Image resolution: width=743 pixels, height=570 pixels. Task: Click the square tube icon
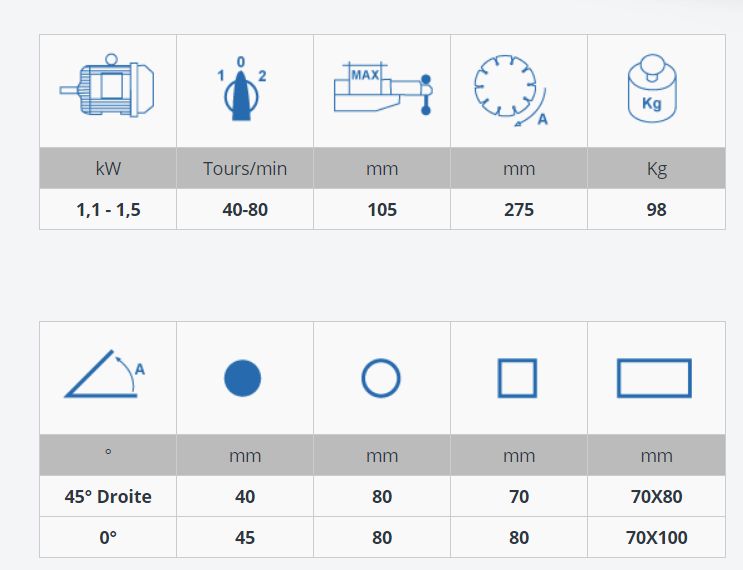pos(517,379)
